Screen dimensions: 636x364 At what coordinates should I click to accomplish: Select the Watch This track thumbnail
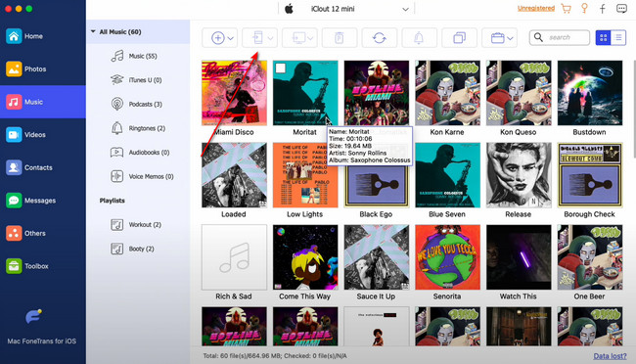(519, 257)
